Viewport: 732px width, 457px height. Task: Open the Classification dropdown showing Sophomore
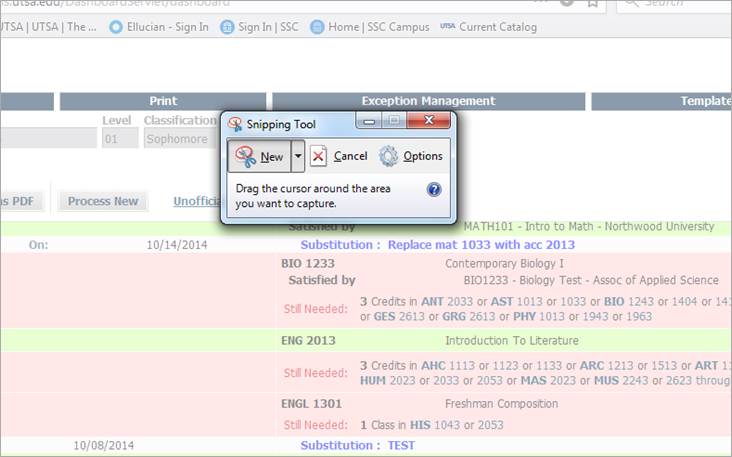pos(180,139)
